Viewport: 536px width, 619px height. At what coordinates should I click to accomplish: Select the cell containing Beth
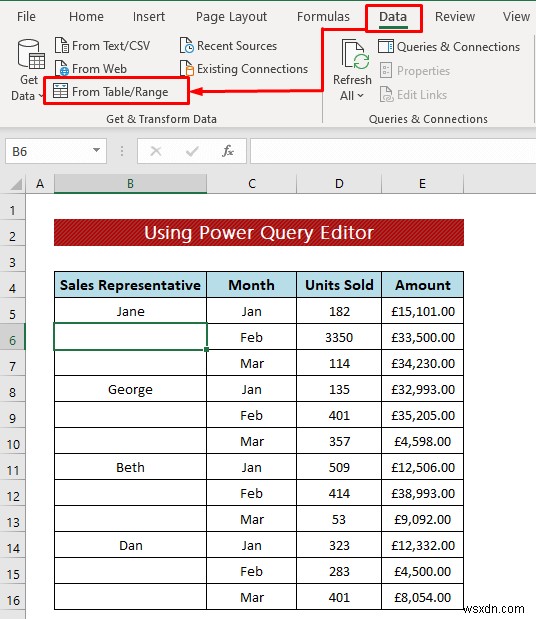pos(130,467)
